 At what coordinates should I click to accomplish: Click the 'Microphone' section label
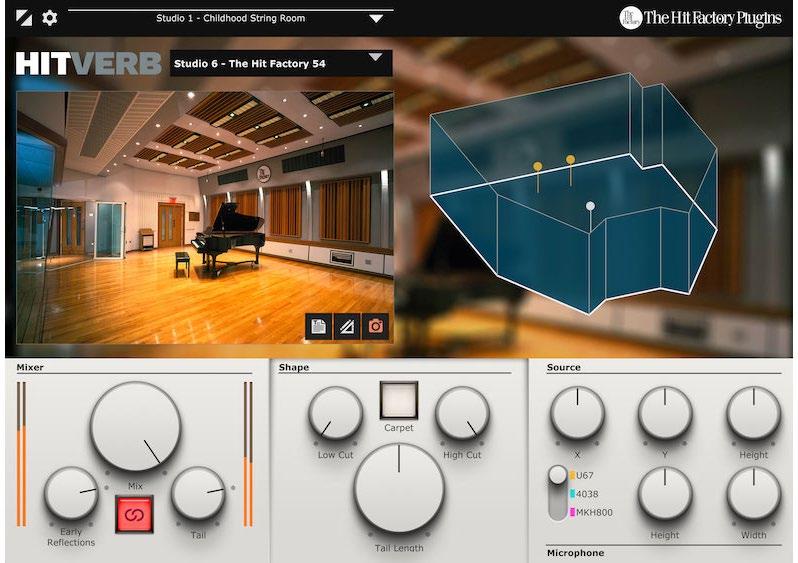tap(575, 553)
